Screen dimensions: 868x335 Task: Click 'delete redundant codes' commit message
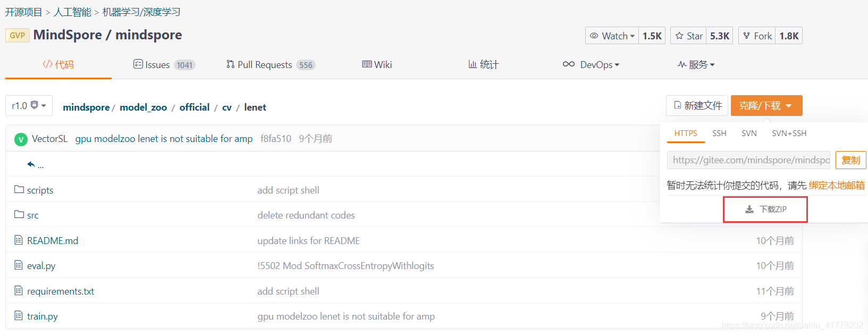[306, 215]
